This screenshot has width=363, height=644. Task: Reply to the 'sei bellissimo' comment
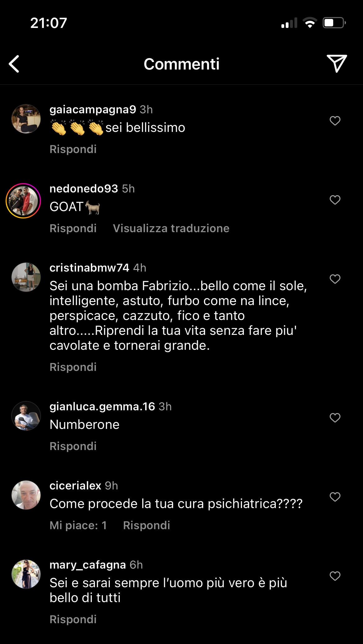(x=73, y=149)
